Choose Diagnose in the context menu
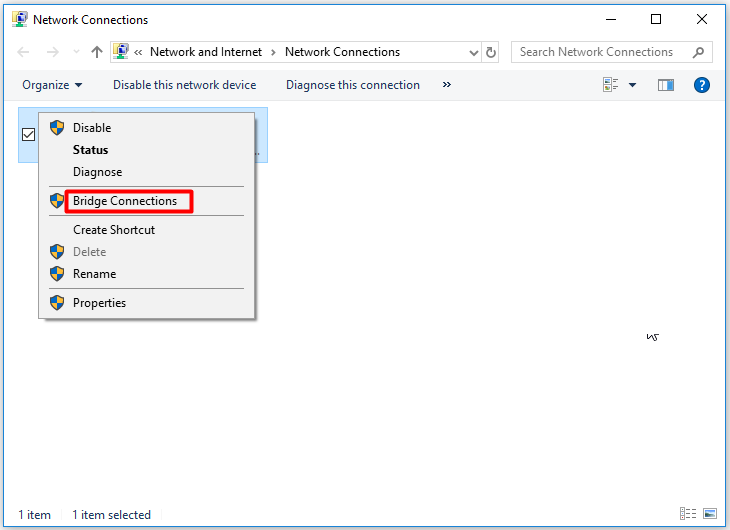730x530 pixels. (147, 172)
